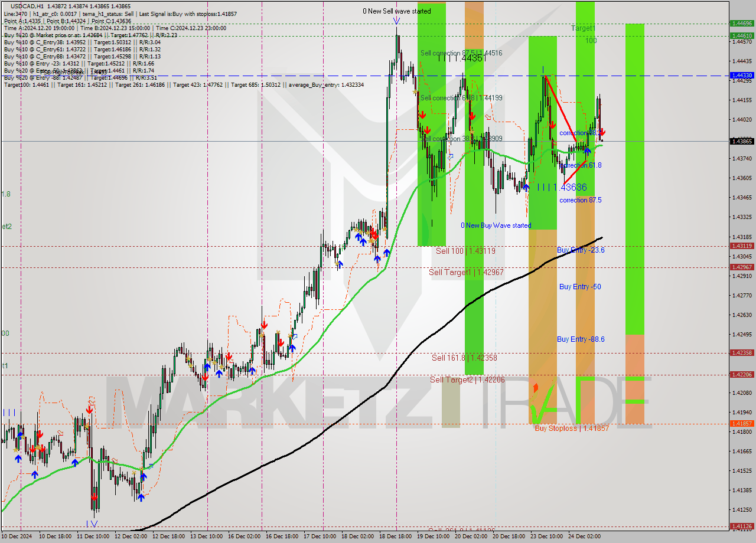Select the '| | | 1.43636' price label
Image resolution: width=756 pixels, height=543 pixels.
tap(562, 187)
